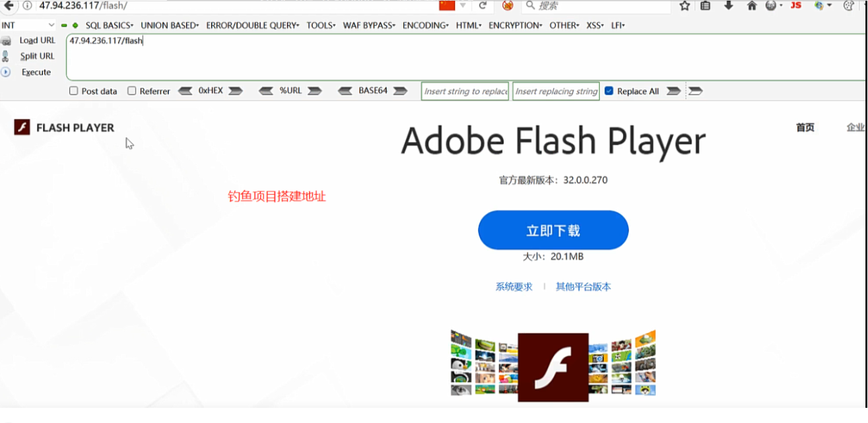Click the Load URL button label
The image size is (868, 423).
[x=38, y=40]
